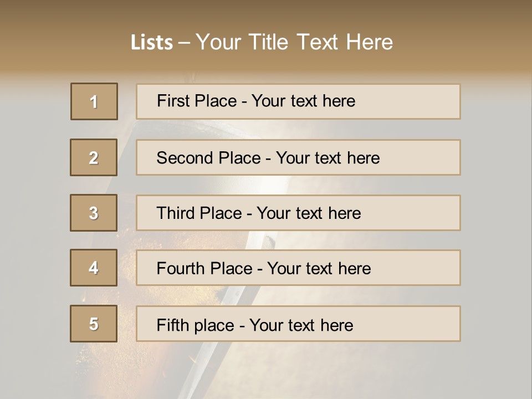The image size is (532, 399).
Task: Click the number 1 box
Action: click(94, 101)
